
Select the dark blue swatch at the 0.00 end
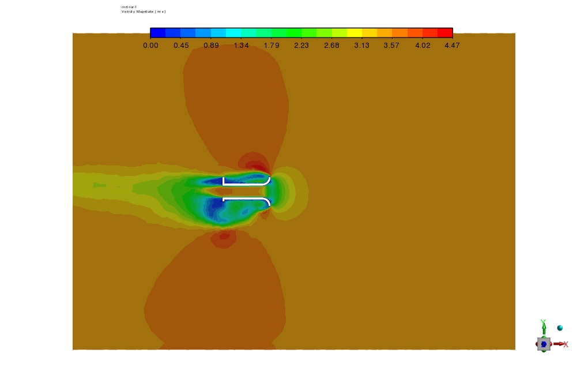coord(158,32)
